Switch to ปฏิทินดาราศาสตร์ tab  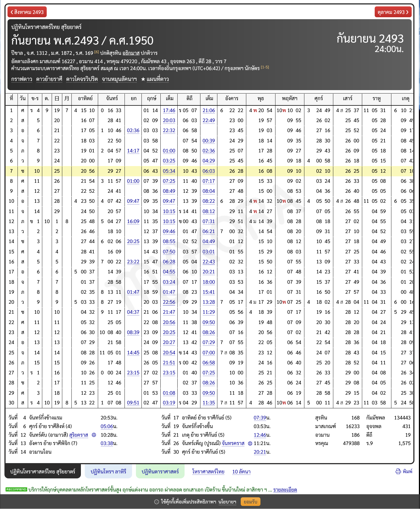tap(160, 471)
